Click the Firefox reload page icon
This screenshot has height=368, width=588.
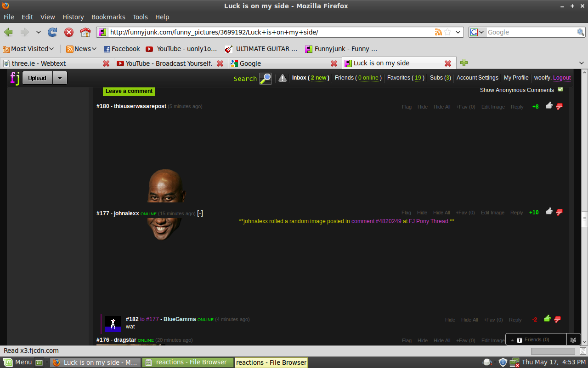(x=52, y=32)
